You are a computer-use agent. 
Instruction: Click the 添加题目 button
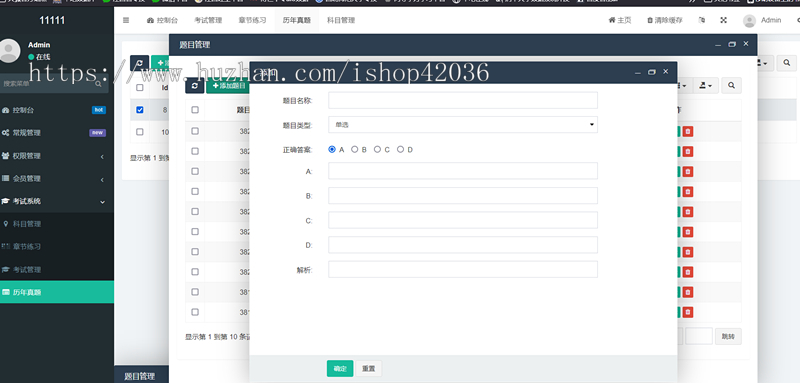pyautogui.click(x=228, y=86)
